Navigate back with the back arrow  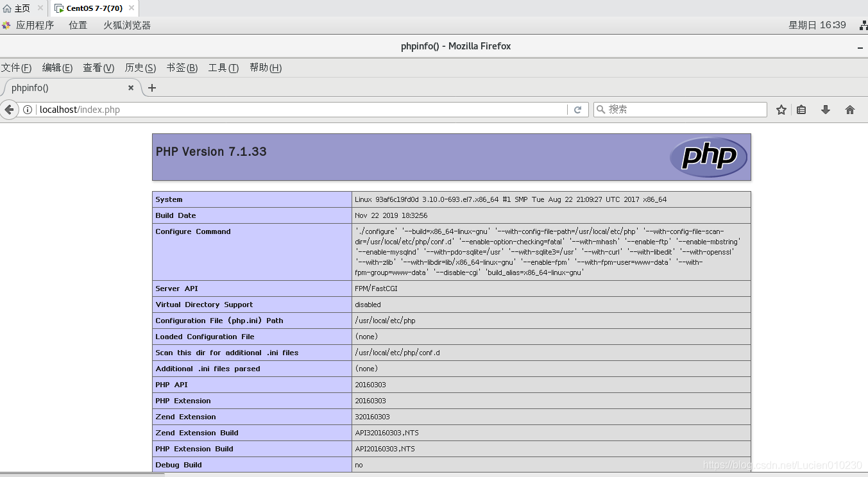10,109
